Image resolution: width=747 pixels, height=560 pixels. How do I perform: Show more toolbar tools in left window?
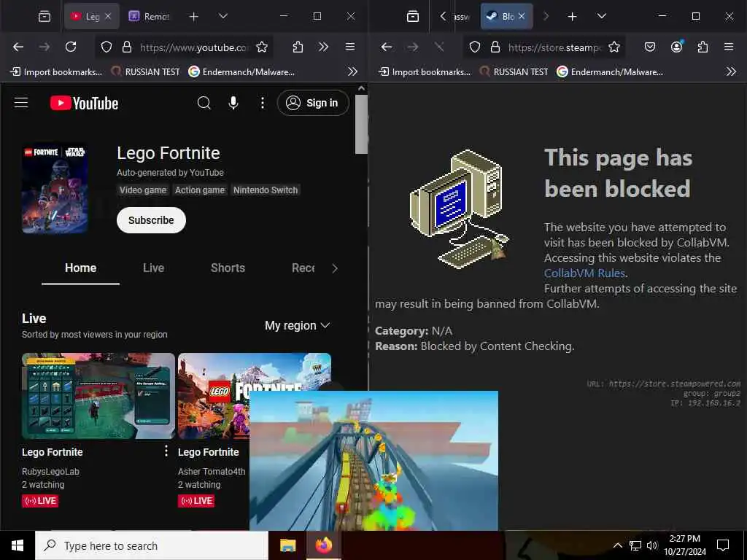tap(323, 47)
